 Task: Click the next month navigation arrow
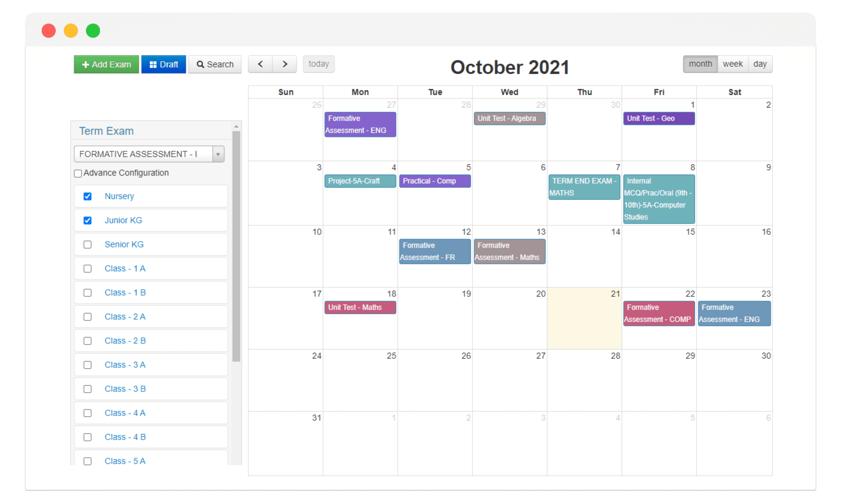pos(284,64)
